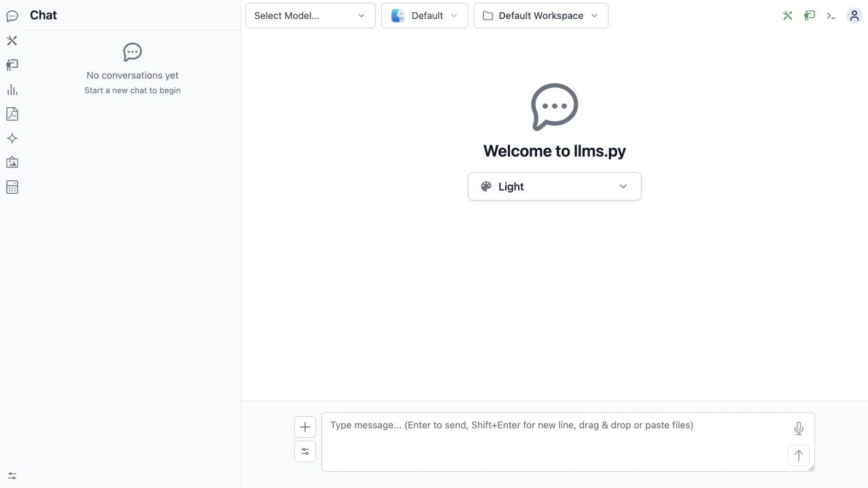
Task: Open the bar chart analytics icon in the sidebar
Action: 12,89
